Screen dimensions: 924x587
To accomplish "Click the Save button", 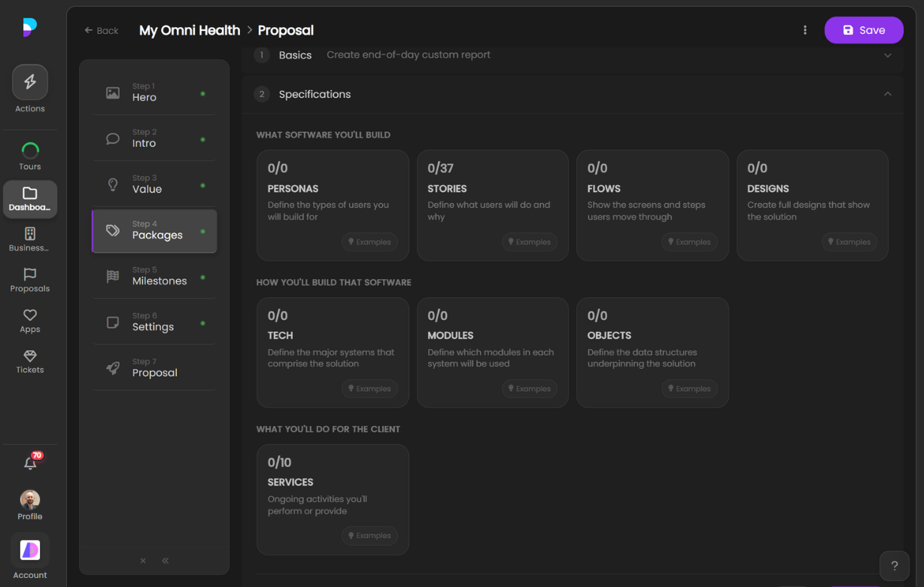I will pos(863,30).
